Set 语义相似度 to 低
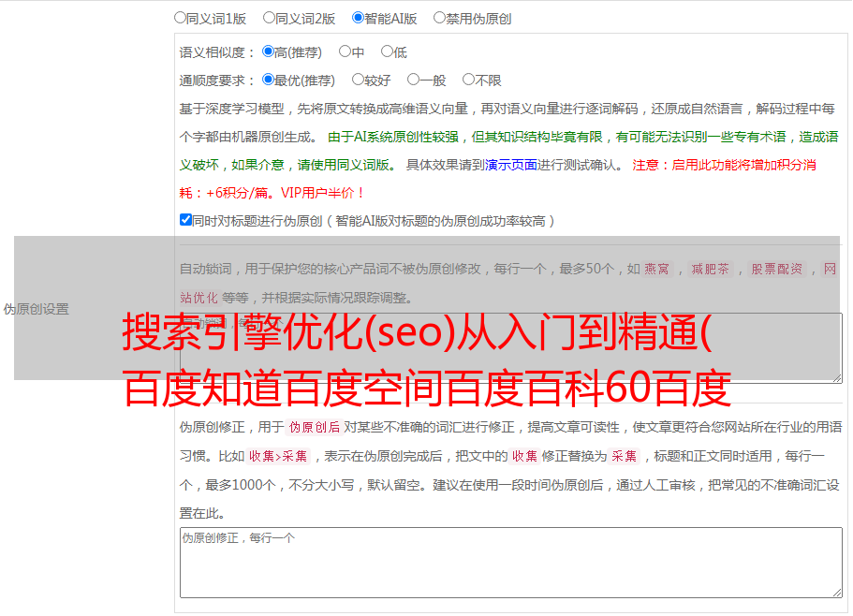This screenshot has width=853, height=616. [x=387, y=51]
